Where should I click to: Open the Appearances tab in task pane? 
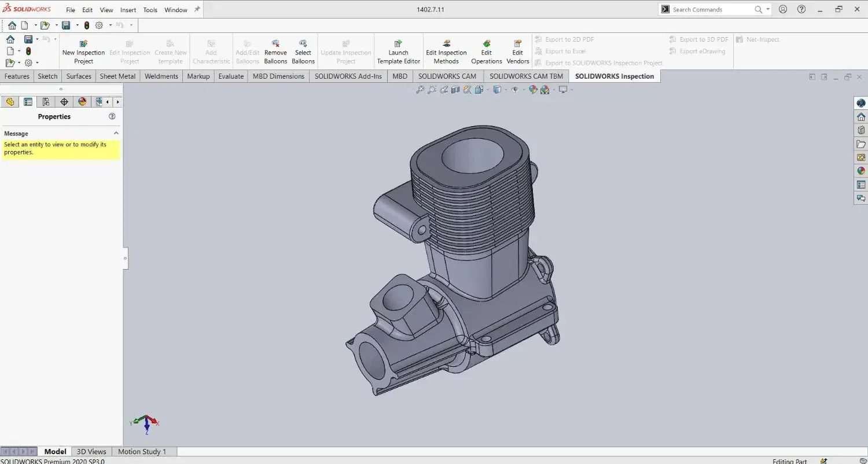tap(861, 171)
